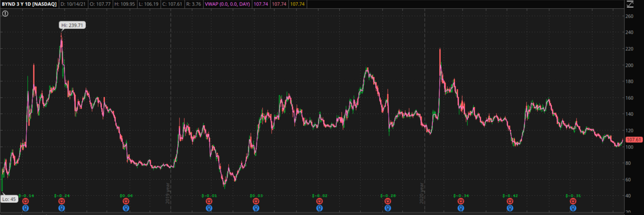
Task: Click the $-0.14 earnings label
Action: [x=26, y=196]
